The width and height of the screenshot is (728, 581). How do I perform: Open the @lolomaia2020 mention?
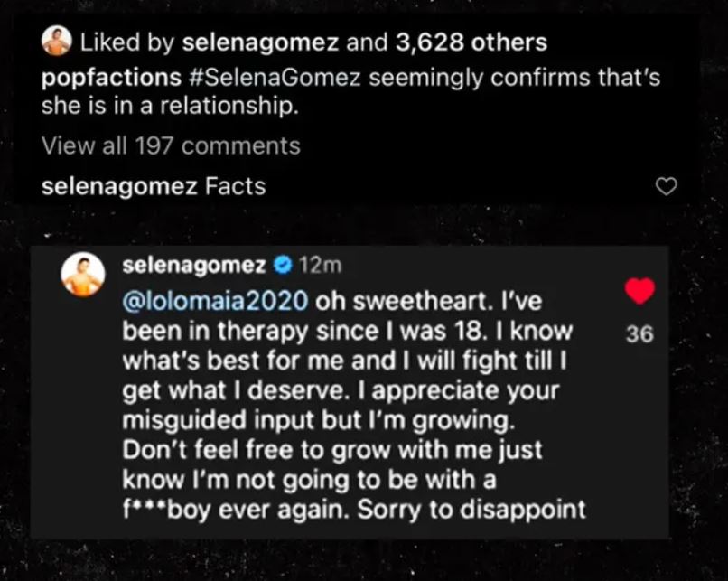coord(216,298)
